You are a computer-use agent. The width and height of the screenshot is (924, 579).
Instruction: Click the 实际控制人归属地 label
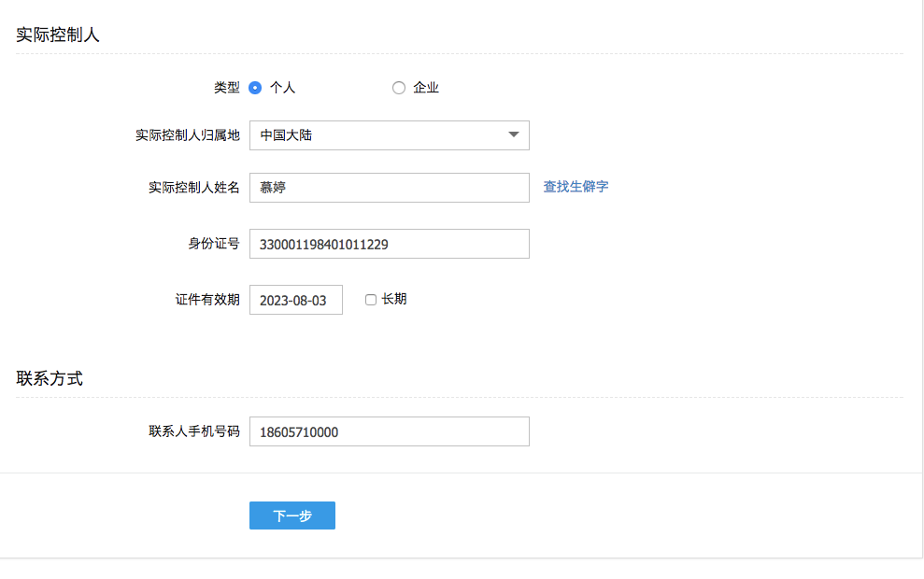coord(188,135)
